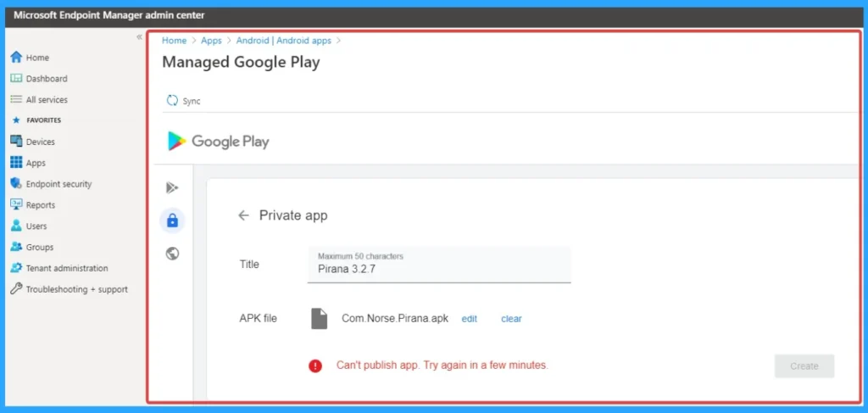Click the Home breadcrumb link
The width and height of the screenshot is (868, 413).
click(174, 41)
